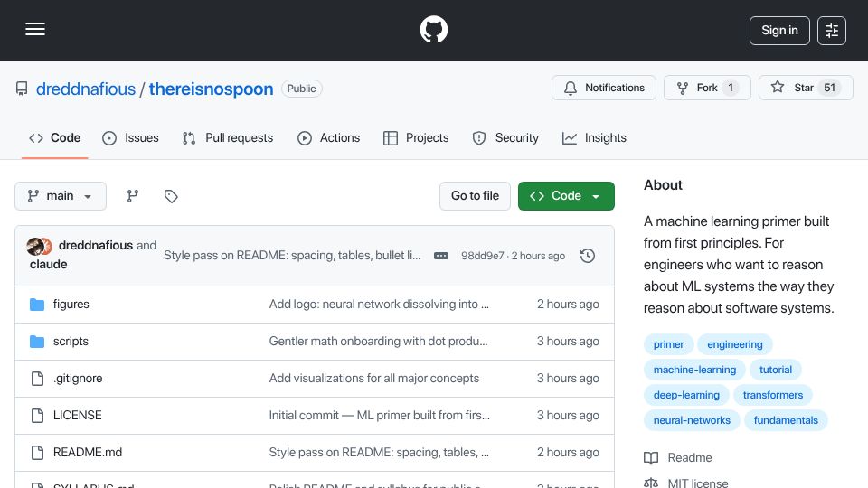868x488 pixels.
Task: Expand the green Code dropdown
Action: [566, 196]
